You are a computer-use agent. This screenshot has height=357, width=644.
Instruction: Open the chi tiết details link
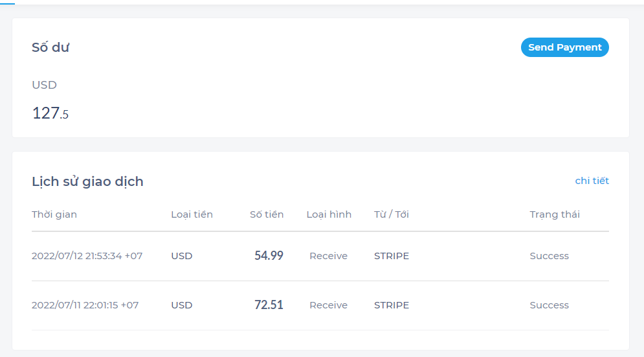click(592, 181)
